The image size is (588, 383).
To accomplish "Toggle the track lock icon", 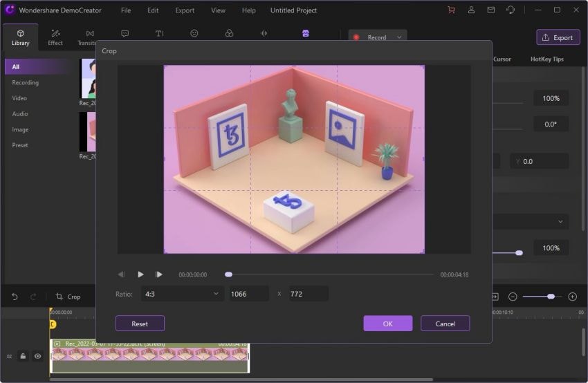I will point(23,356).
